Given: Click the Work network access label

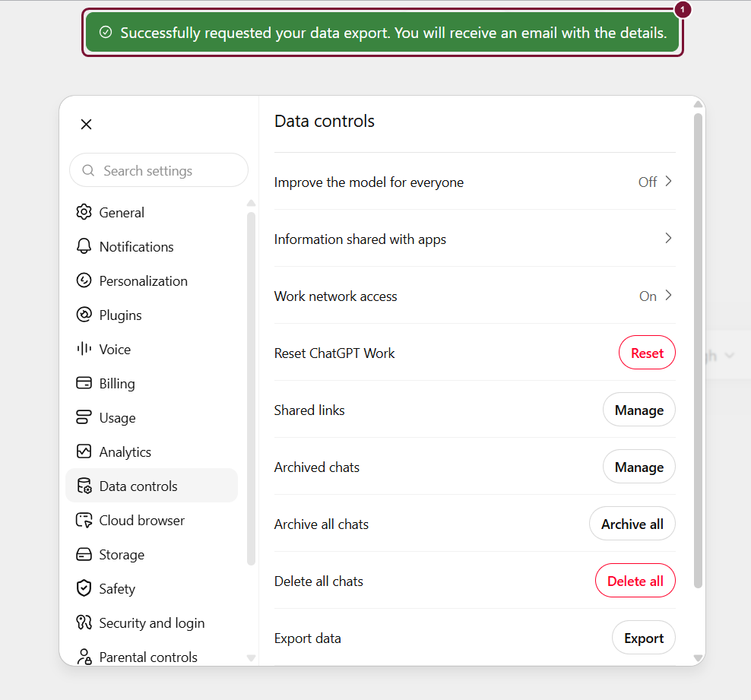Looking at the screenshot, I should coord(335,296).
